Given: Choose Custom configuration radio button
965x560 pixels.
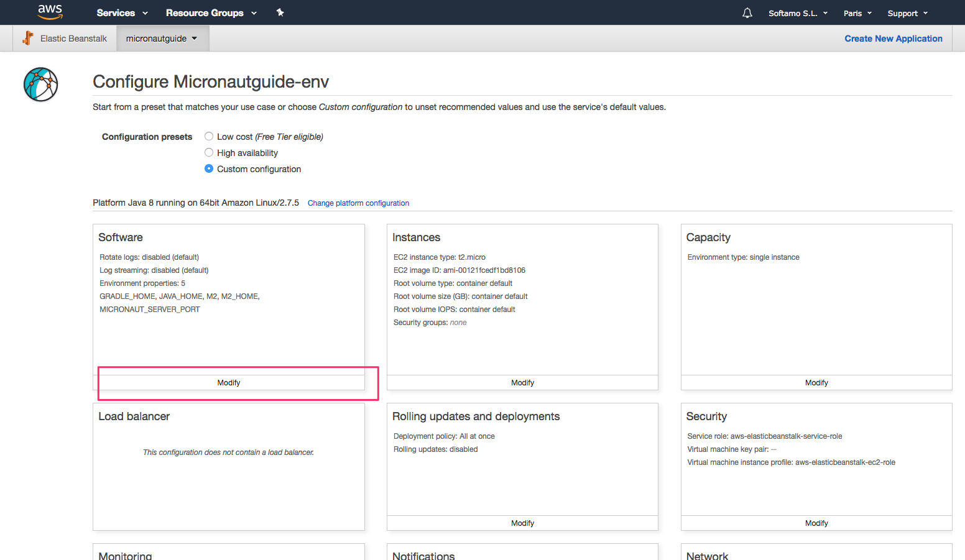Looking at the screenshot, I should tap(209, 169).
